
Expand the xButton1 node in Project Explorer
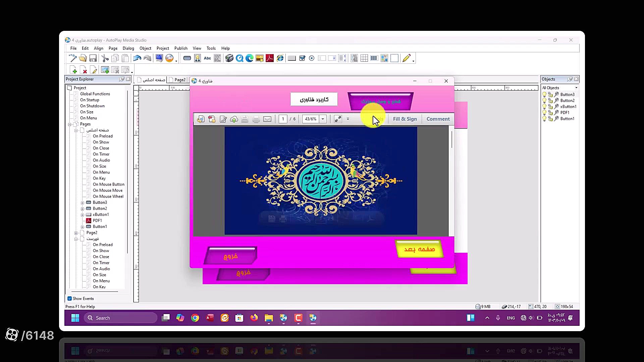click(x=83, y=215)
